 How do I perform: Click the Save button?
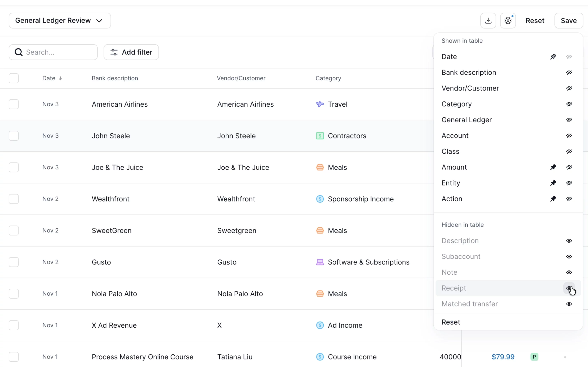569,21
